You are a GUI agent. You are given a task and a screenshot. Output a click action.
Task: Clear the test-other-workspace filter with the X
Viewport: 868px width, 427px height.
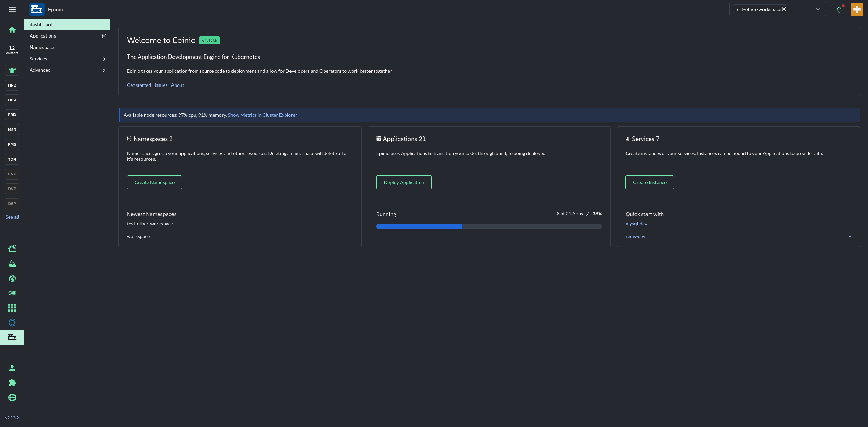coord(784,9)
